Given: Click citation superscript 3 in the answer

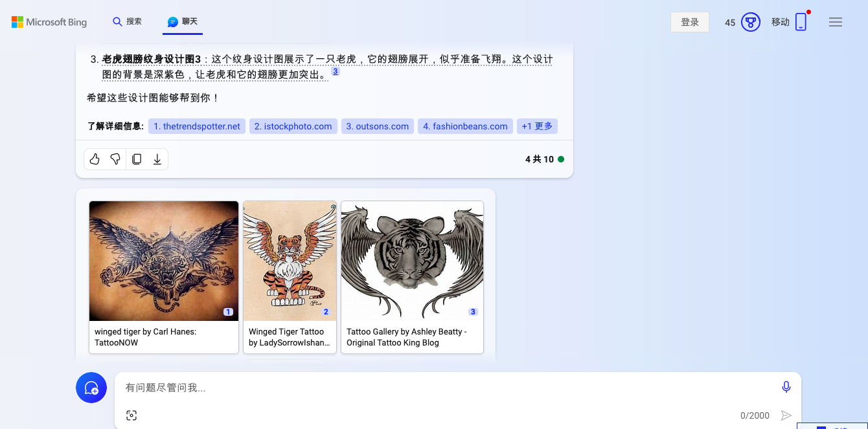Looking at the screenshot, I should click(336, 71).
